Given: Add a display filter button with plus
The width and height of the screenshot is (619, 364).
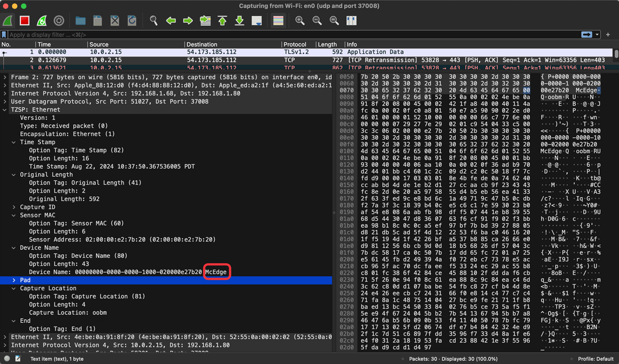Looking at the screenshot, I should coord(608,35).
